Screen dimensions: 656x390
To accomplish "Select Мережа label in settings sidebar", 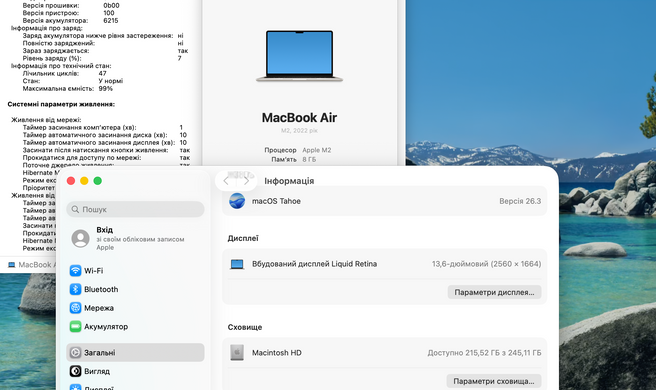I will (x=99, y=308).
